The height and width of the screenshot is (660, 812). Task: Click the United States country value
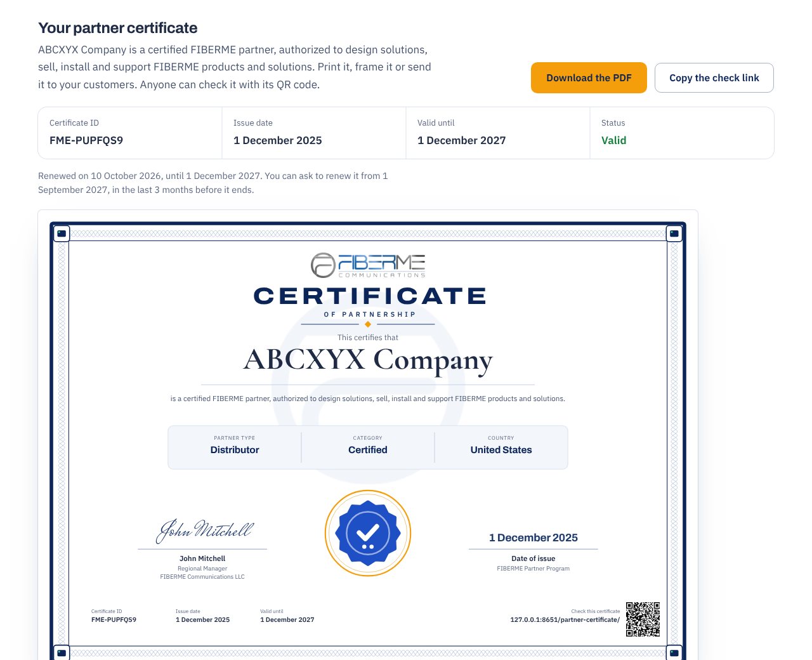tap(501, 449)
